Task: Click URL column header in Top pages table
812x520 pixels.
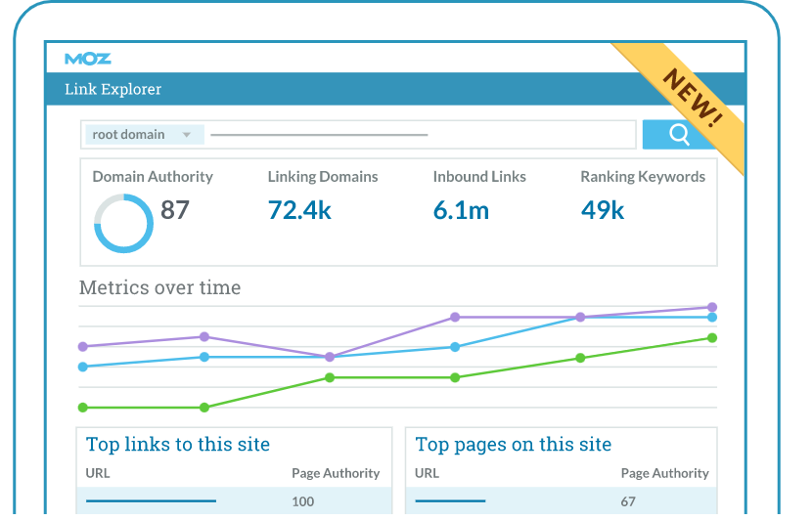Action: pyautogui.click(x=427, y=473)
